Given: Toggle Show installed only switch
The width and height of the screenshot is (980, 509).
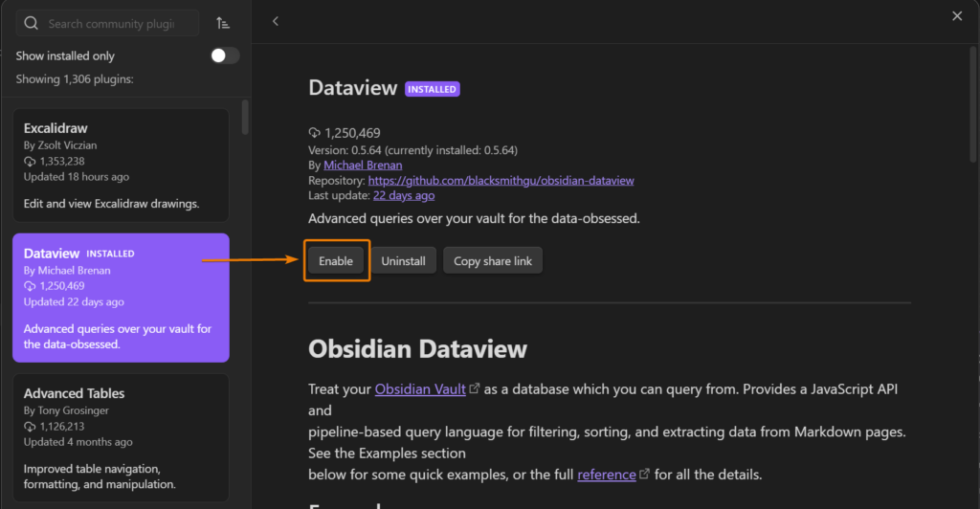Looking at the screenshot, I should [224, 55].
